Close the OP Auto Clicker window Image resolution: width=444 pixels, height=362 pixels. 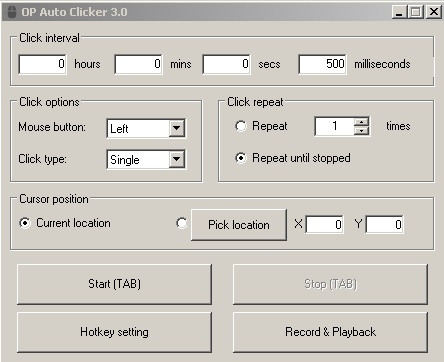(434, 12)
